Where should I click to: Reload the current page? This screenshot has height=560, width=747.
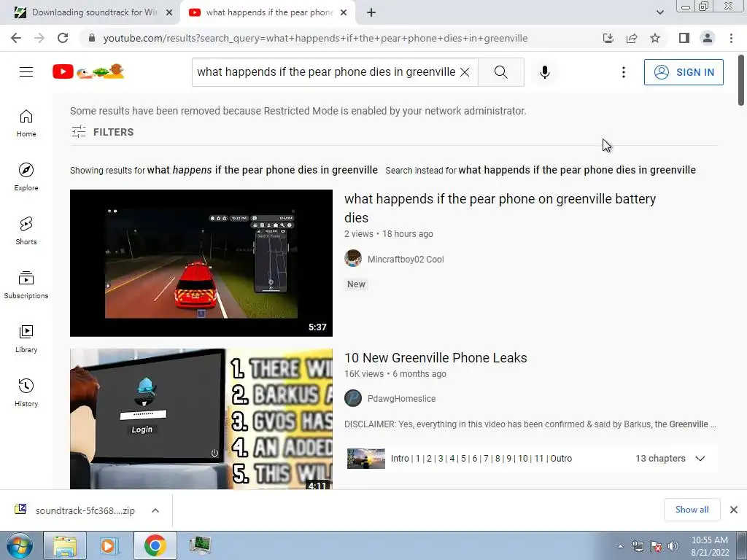click(63, 38)
